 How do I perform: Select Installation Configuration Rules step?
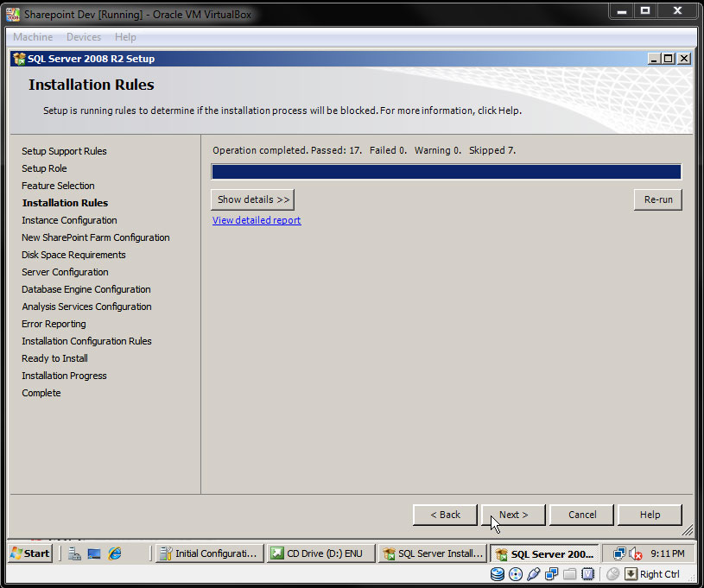pyautogui.click(x=86, y=341)
